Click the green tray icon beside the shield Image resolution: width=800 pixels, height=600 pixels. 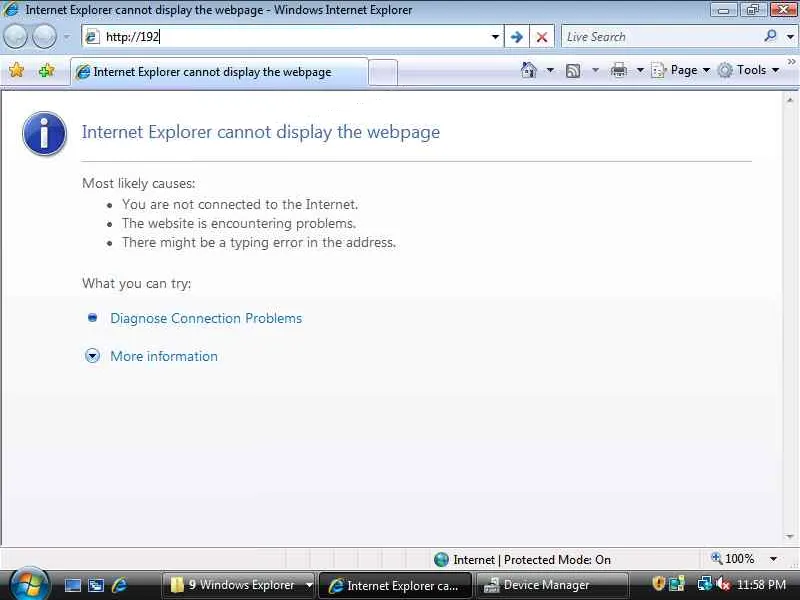[x=677, y=584]
